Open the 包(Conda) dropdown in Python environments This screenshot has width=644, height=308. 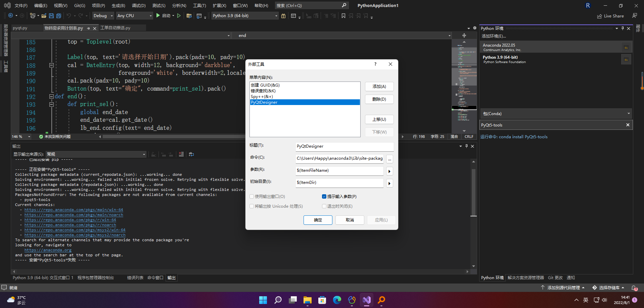coord(556,114)
